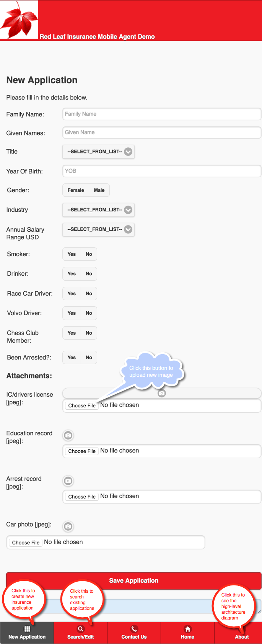Screen dimensions: 262x644
Task: Click the Contact Us phone icon
Action: coord(134,629)
